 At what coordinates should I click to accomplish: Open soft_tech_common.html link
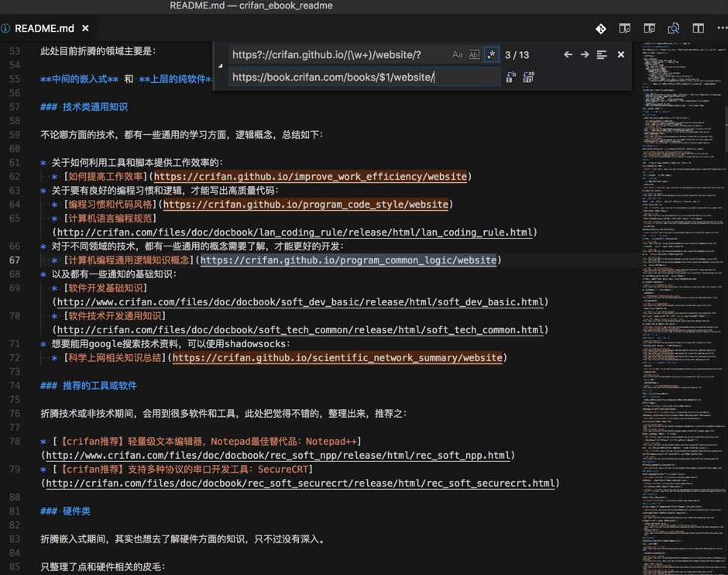point(300,330)
